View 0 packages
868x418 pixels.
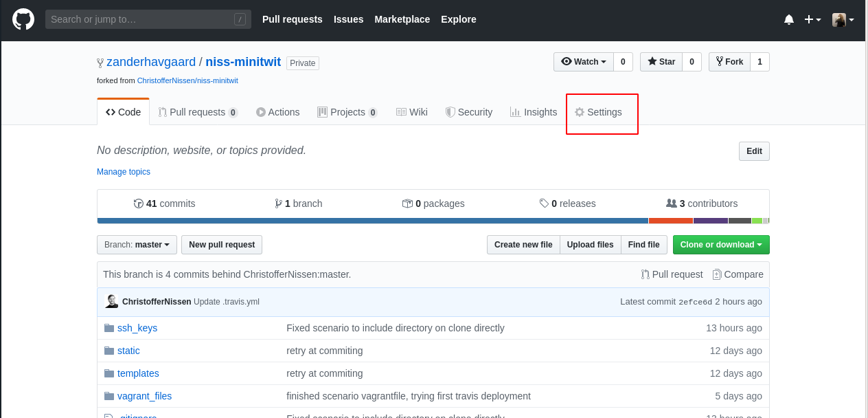(433, 203)
